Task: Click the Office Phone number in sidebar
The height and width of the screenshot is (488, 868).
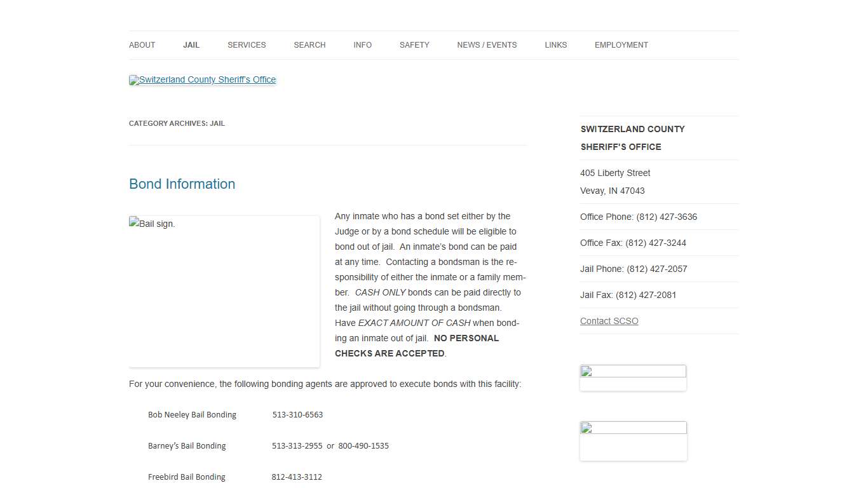Action: pos(667,217)
